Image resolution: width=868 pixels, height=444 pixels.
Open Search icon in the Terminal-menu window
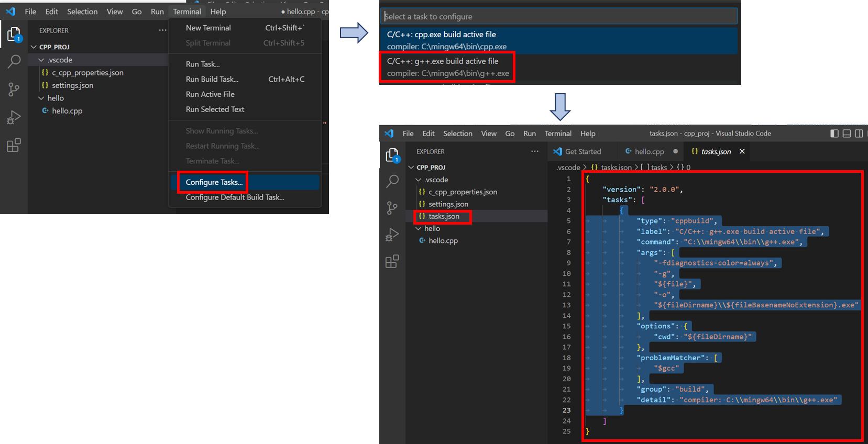tap(14, 61)
